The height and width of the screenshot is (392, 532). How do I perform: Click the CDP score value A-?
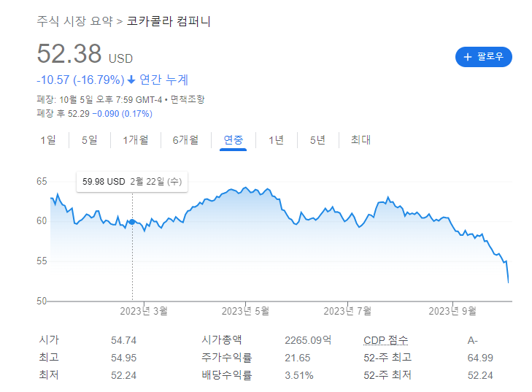(473, 340)
